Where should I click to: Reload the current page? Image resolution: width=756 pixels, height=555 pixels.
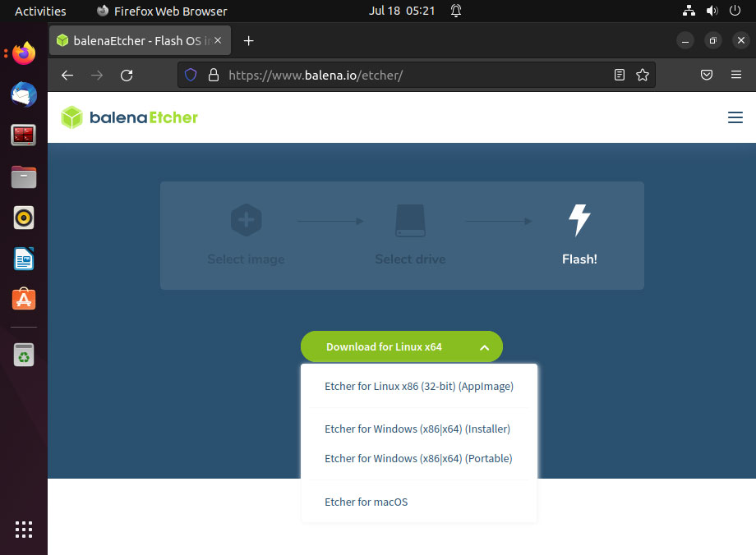pos(127,76)
